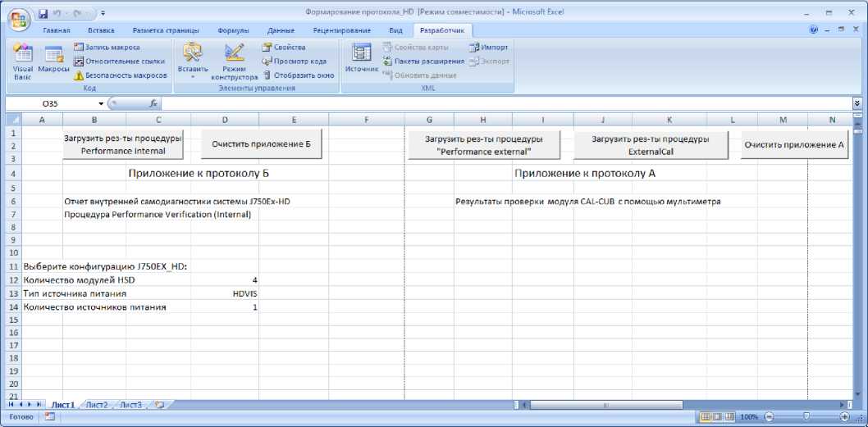Undo the last action
The width and height of the screenshot is (868, 427).
(x=57, y=12)
